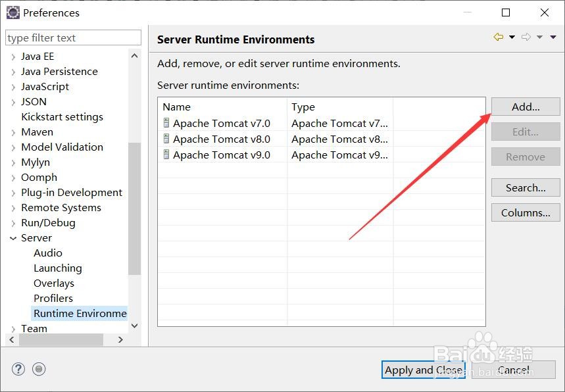565x392 pixels.
Task: Select the Apache Tomcat v9.0 server icon
Action: 166,155
